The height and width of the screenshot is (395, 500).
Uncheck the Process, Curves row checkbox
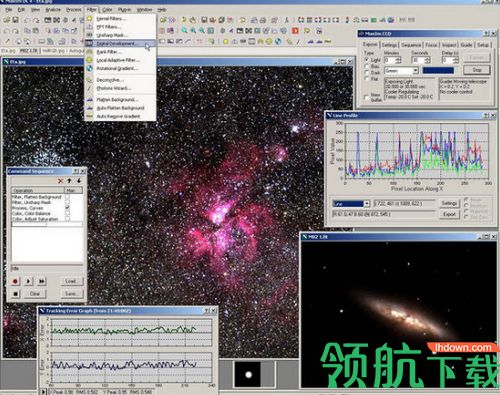click(68, 208)
